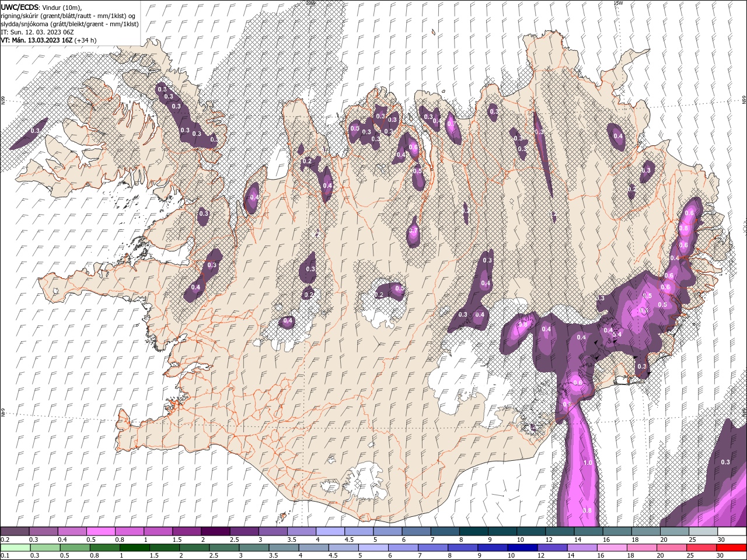
Task: Click the 0.3 label in far-west offshore patch
Action: (35, 131)
